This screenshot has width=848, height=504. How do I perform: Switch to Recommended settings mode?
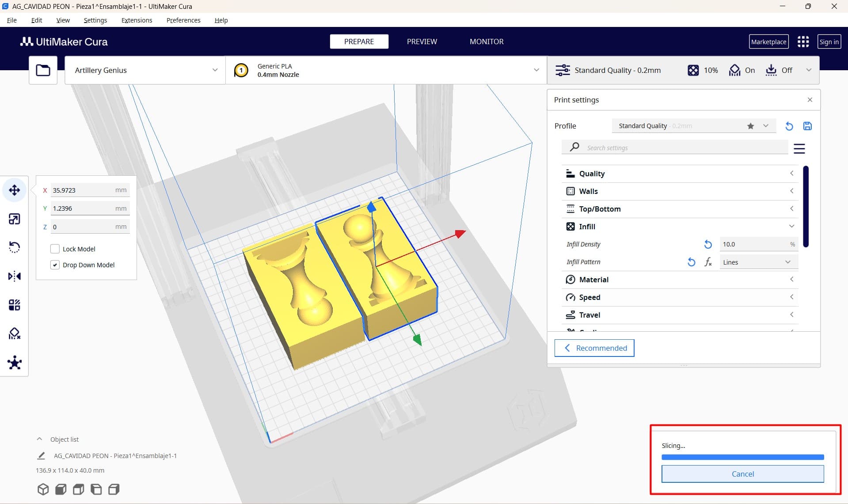(x=594, y=348)
